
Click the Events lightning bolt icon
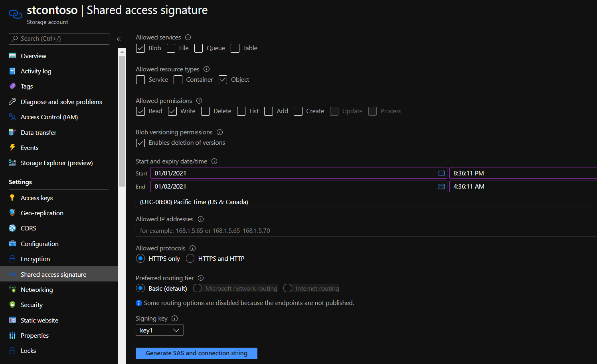pos(12,148)
